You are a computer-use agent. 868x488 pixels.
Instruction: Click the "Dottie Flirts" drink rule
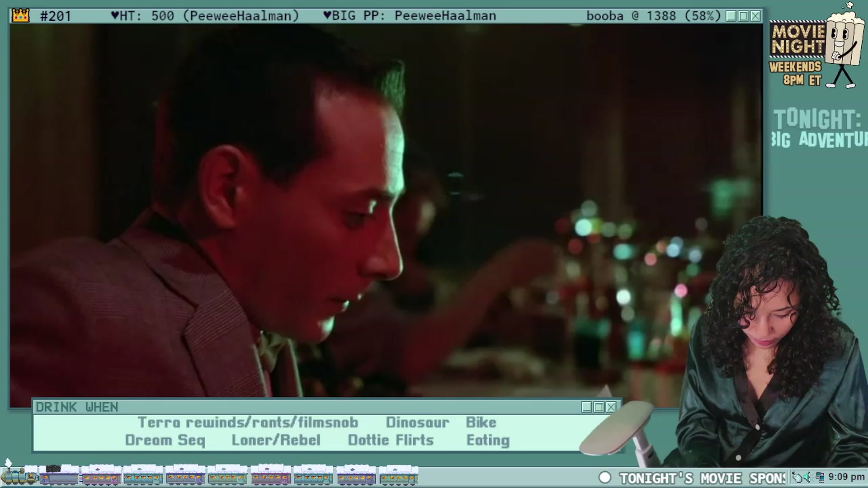point(391,440)
